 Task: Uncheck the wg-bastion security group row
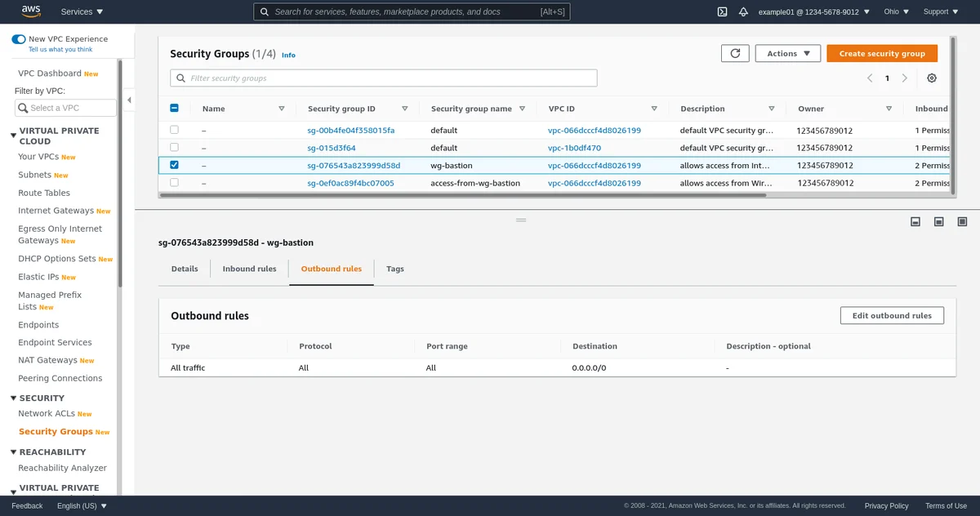coord(174,165)
